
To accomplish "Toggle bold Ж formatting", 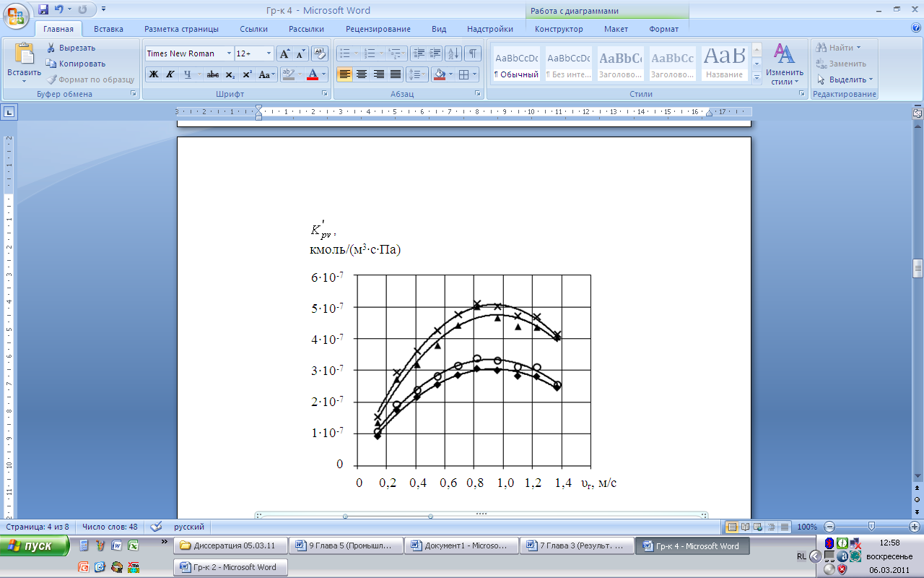I will pyautogui.click(x=154, y=74).
